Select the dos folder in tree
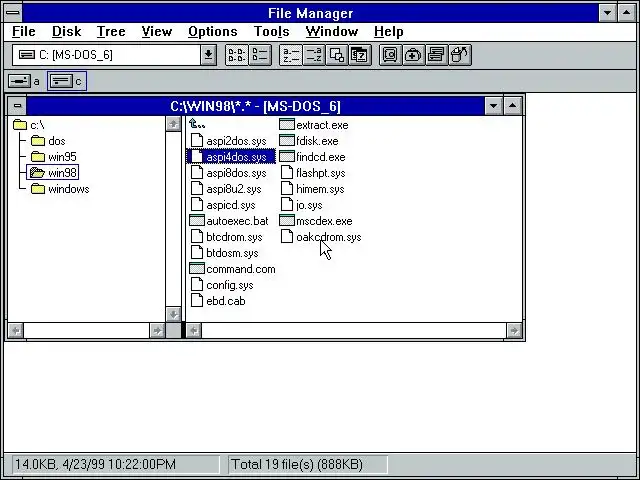This screenshot has height=480, width=640. pyautogui.click(x=48, y=141)
